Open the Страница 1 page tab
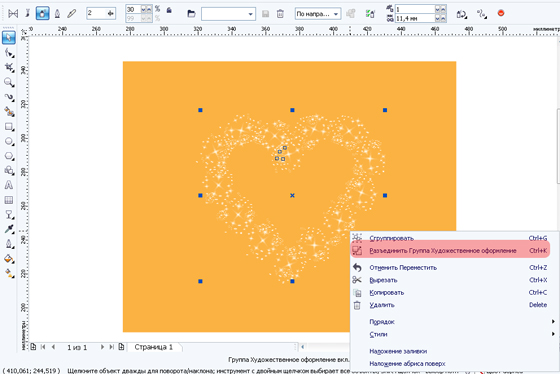 154,347
